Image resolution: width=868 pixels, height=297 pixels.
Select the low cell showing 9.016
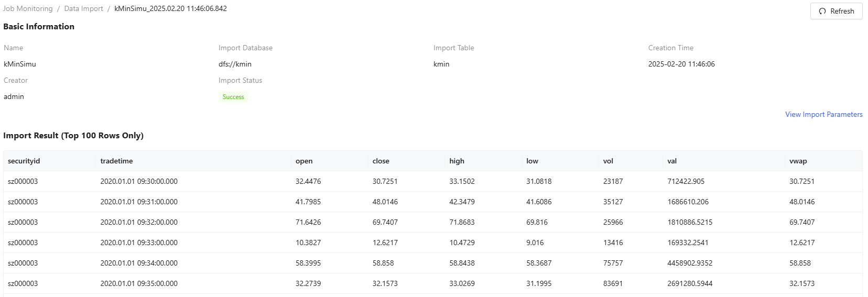[535, 243]
